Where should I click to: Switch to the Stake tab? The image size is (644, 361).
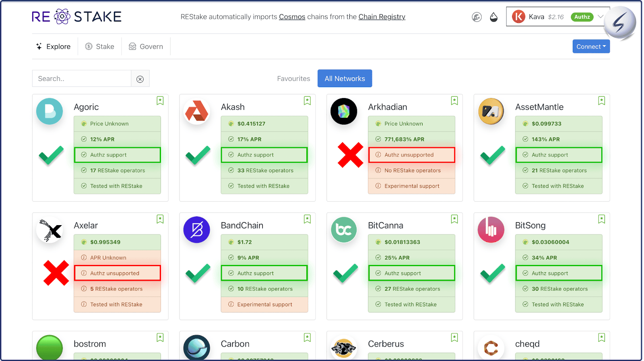(100, 47)
